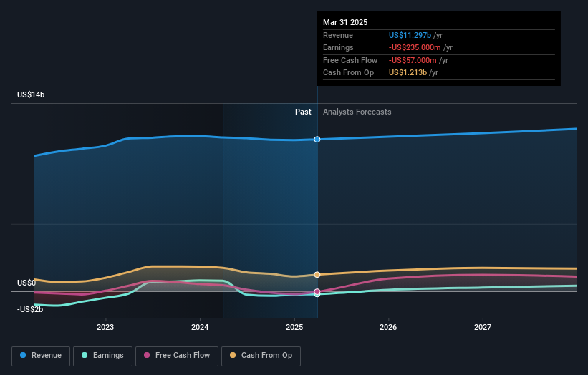Image resolution: width=588 pixels, height=375 pixels.
Task: Click the -US$2b y-axis label
Action: 30,309
